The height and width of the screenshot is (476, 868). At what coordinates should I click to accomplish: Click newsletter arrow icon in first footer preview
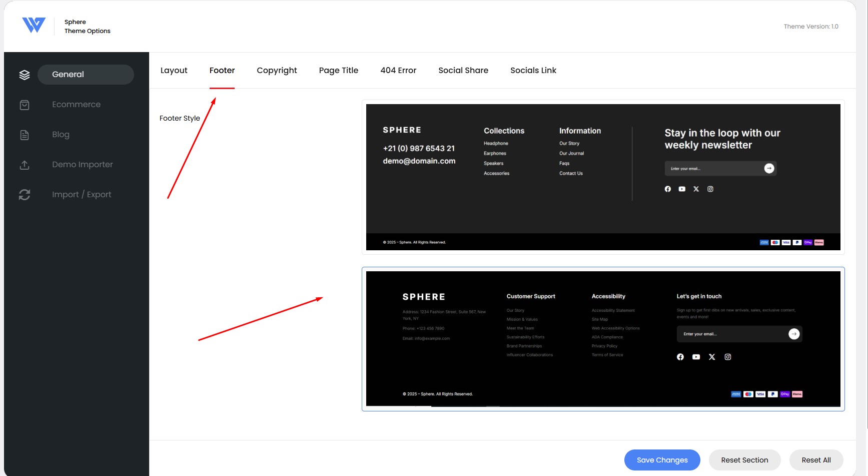pyautogui.click(x=769, y=169)
